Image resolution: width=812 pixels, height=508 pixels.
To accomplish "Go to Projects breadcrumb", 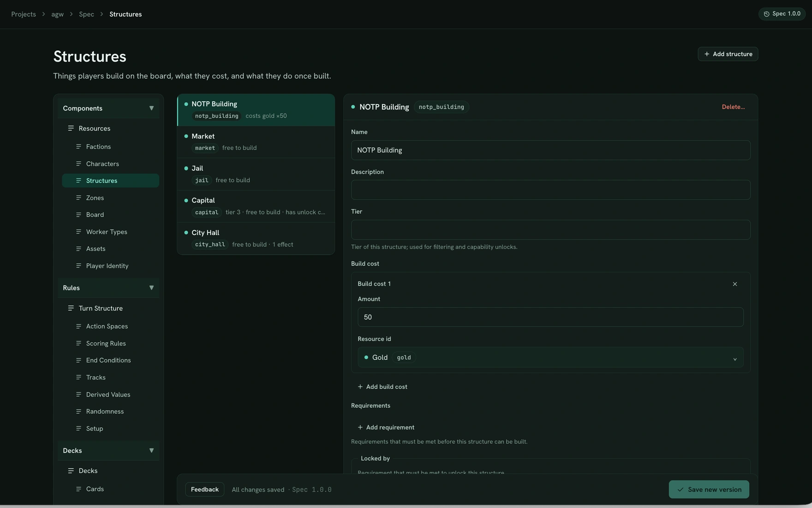I will point(24,14).
